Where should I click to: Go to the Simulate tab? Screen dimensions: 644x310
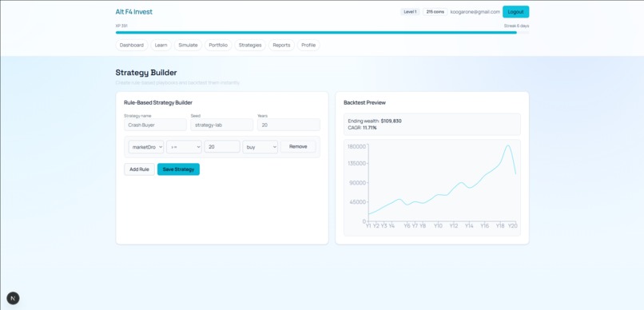[x=188, y=46]
